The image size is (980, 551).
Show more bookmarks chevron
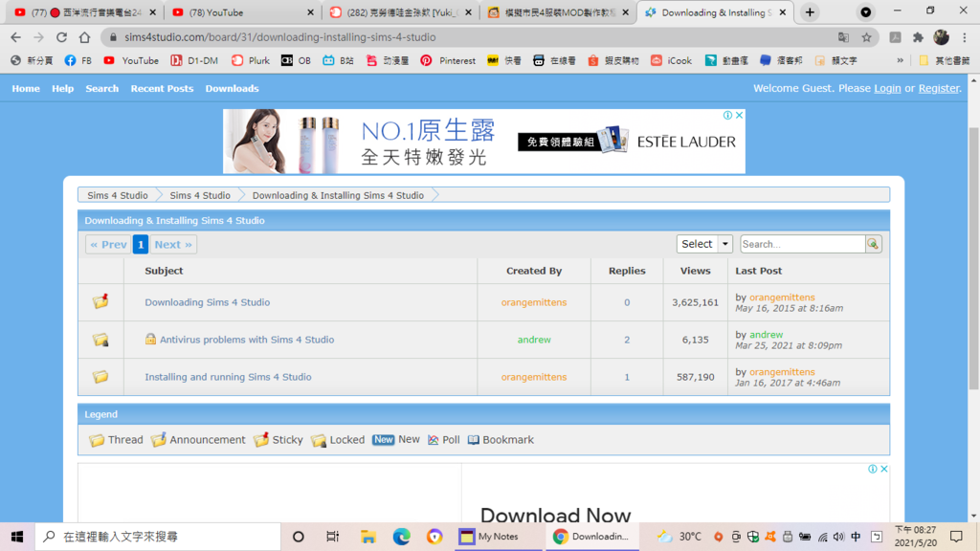tap(900, 60)
